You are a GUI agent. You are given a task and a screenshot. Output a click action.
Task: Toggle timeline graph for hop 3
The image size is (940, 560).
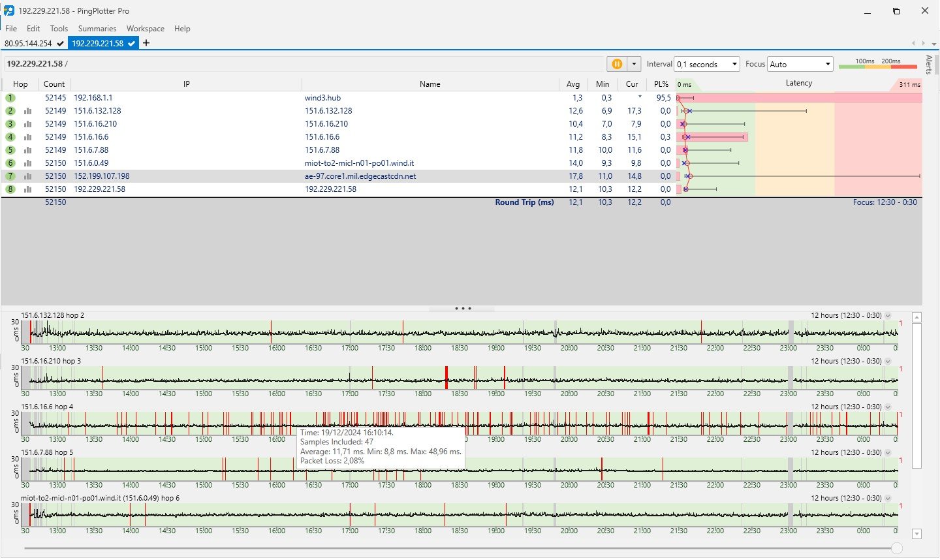pos(27,124)
